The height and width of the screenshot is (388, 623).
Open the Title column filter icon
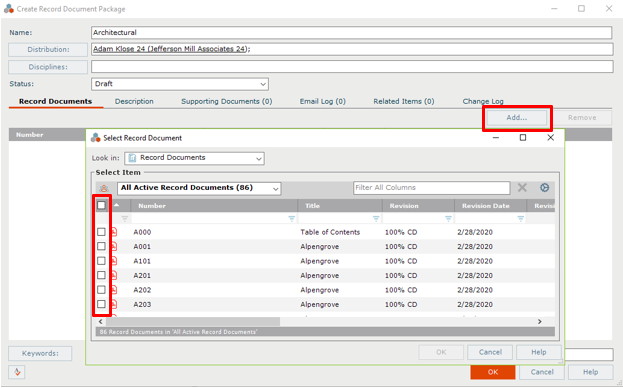pos(376,219)
